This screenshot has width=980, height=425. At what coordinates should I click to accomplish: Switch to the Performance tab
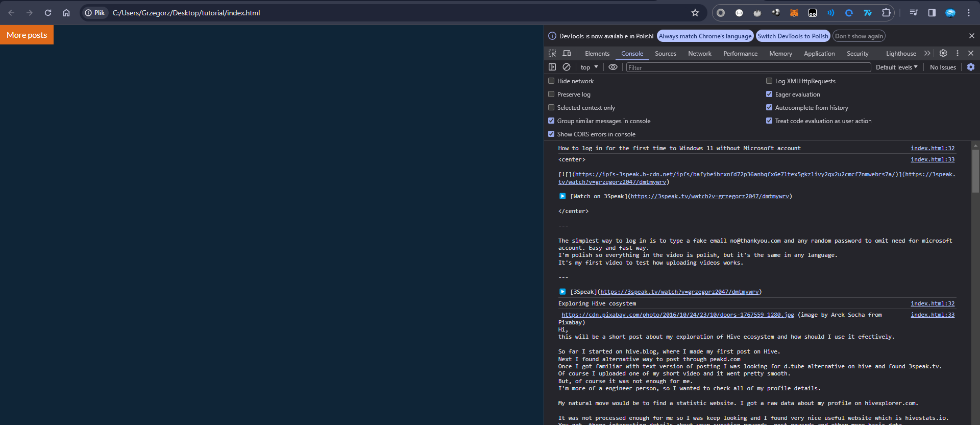point(740,53)
